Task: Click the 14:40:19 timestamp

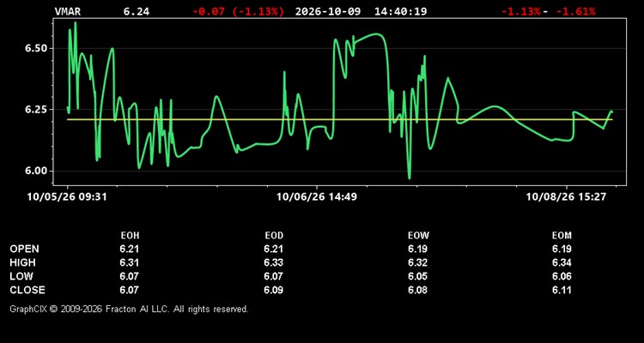Action: pyautogui.click(x=400, y=11)
